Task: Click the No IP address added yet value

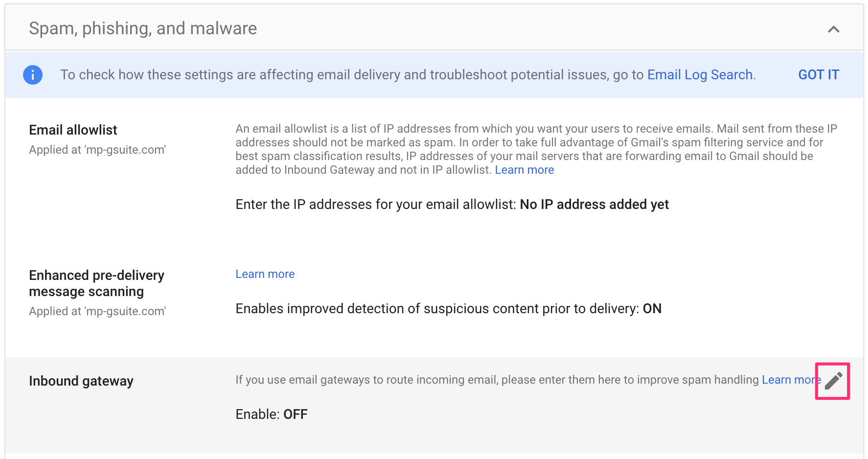Action: pos(594,205)
